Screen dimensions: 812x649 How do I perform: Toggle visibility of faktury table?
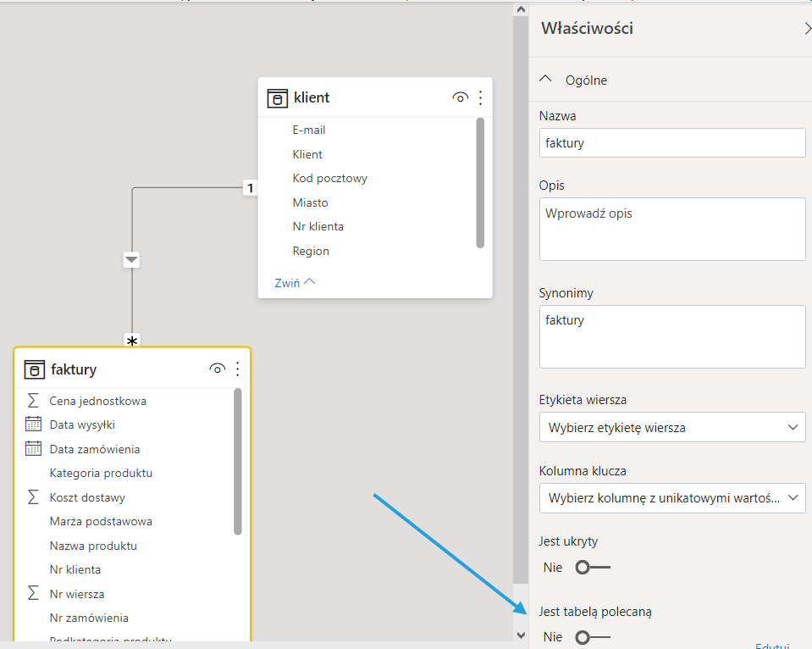click(x=217, y=369)
